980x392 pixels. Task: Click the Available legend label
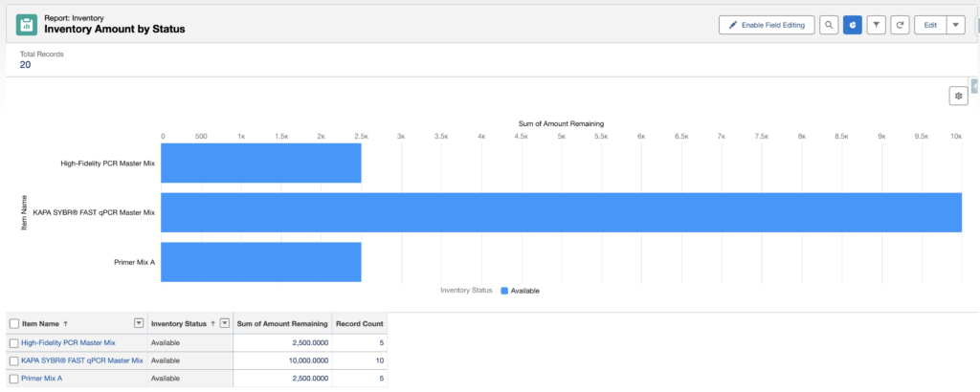(524, 291)
